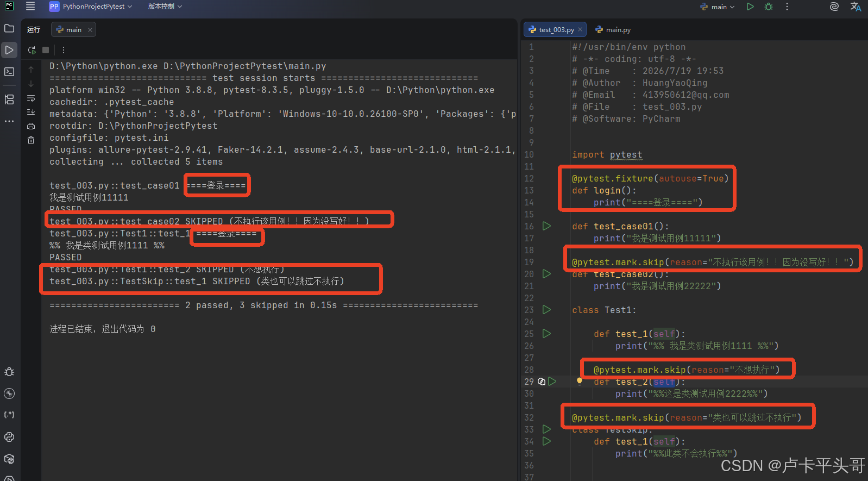Click 'cachedir: .pytest_cache' in console

tap(111, 102)
